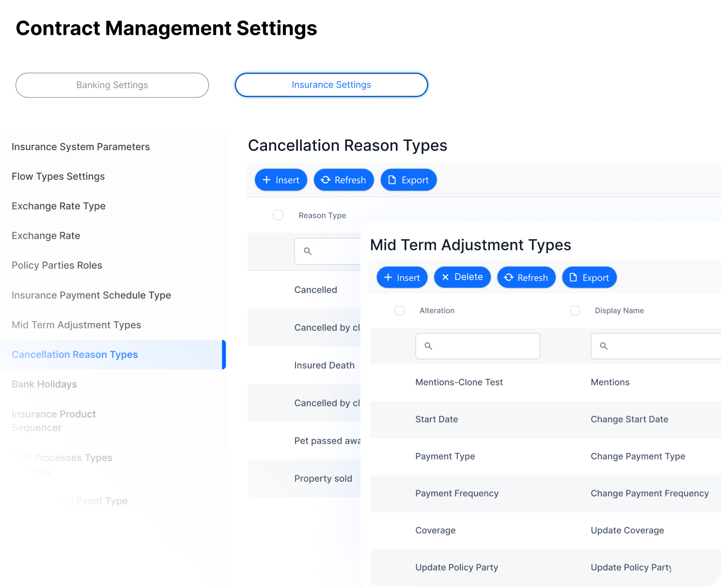Viewport: 721px width, 588px height.
Task: Go to Exchange Rate Type settings
Action: pos(59,206)
